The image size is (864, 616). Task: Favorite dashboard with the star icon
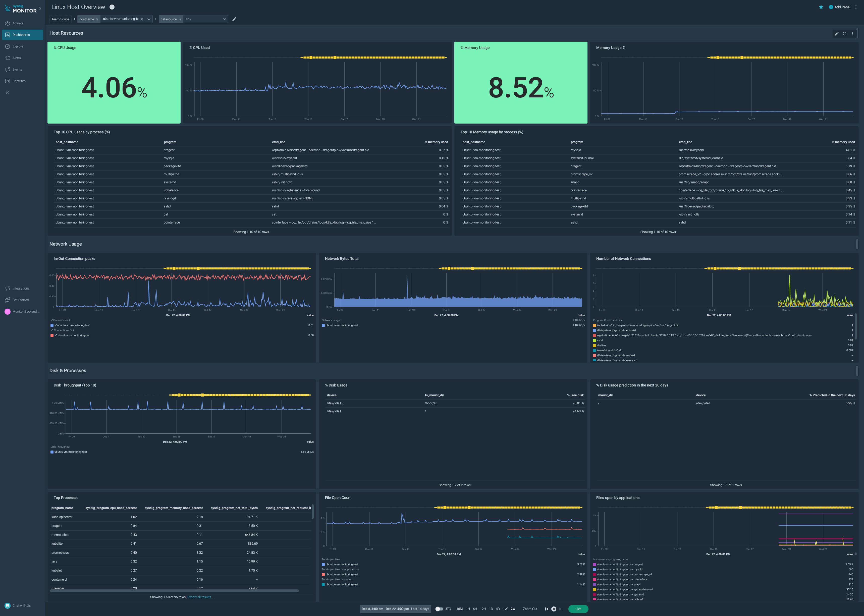click(x=821, y=7)
